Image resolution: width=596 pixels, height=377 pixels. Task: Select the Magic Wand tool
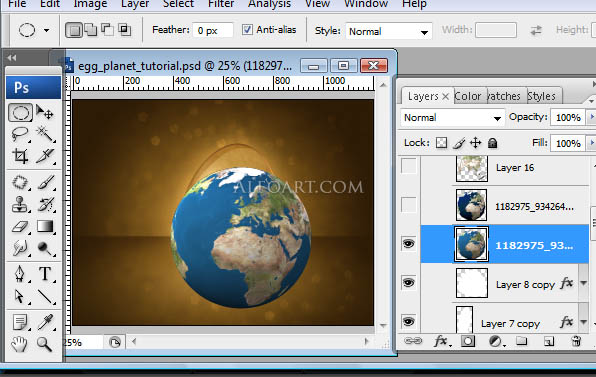[x=45, y=134]
